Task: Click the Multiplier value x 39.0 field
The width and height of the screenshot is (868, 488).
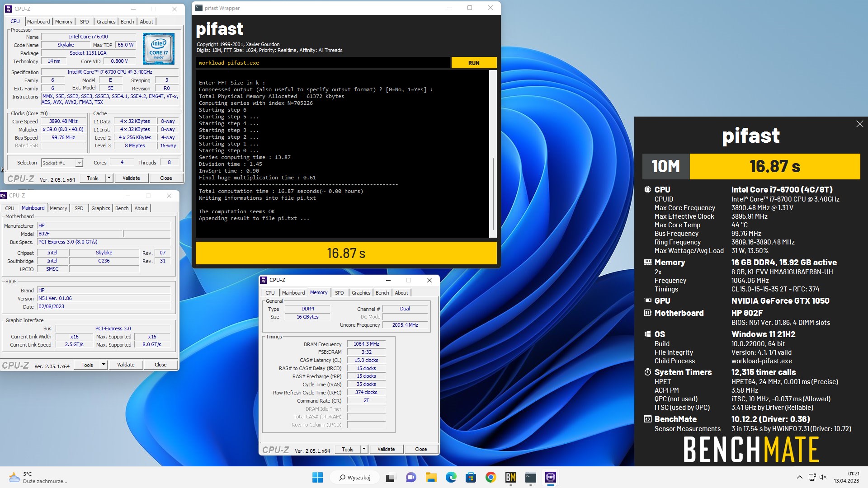Action: click(63, 129)
